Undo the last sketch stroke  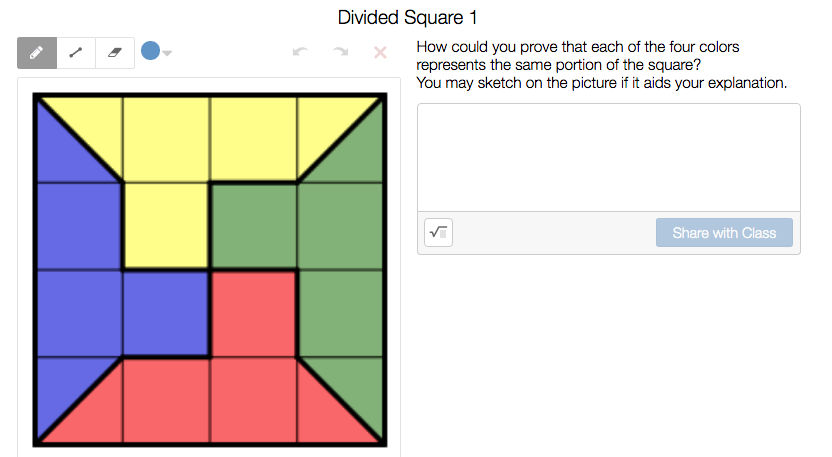pyautogui.click(x=300, y=52)
